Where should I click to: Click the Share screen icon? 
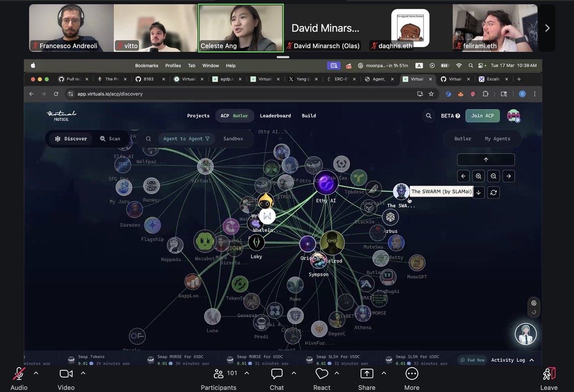366,373
